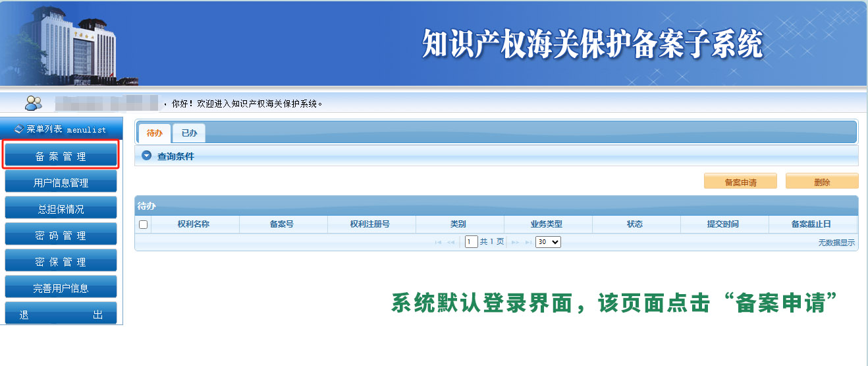Toggle the select-all checkbox in table header

point(144,224)
